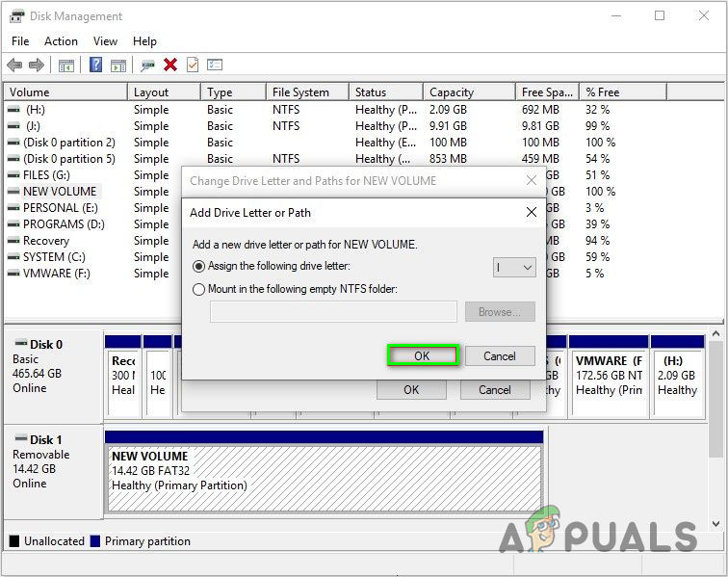
Task: Select the (Disk 0 partition 5) row
Action: [x=69, y=159]
